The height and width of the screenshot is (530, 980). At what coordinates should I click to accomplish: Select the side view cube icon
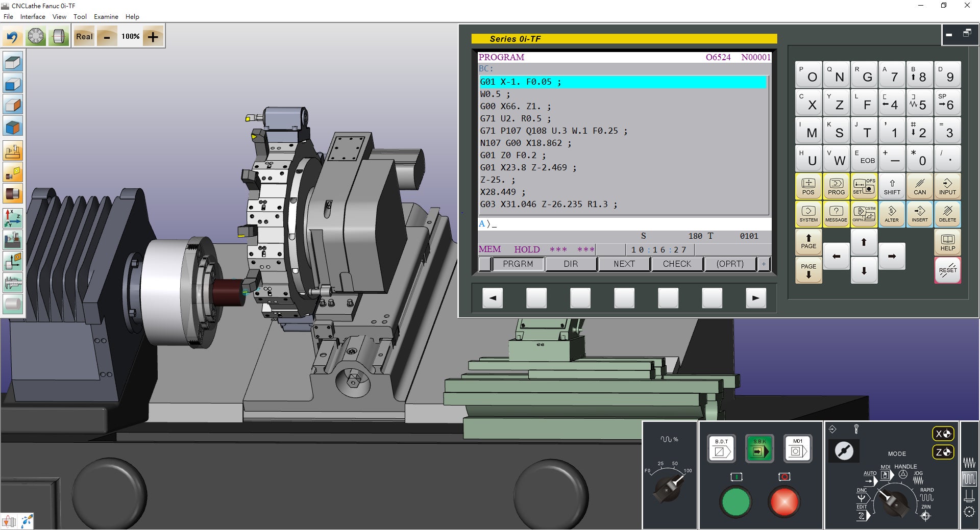(x=13, y=106)
